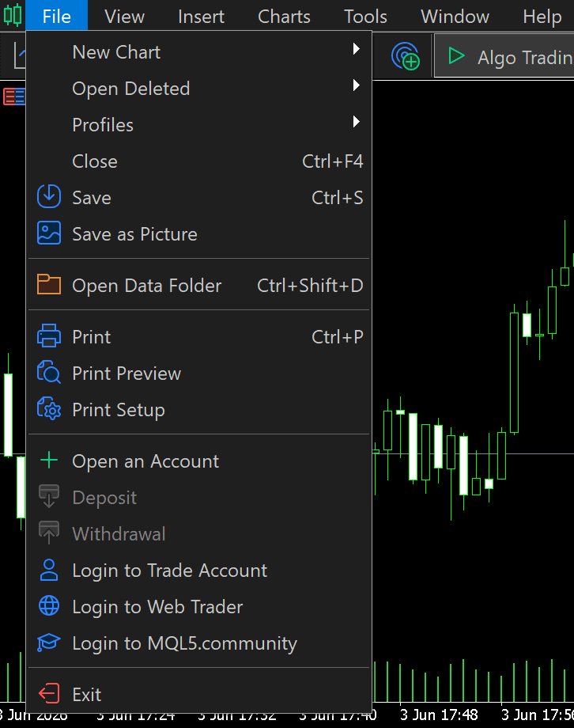Viewport: 574px width, 728px height.
Task: Click the 3 Jun 17:48 time label
Action: point(439,714)
